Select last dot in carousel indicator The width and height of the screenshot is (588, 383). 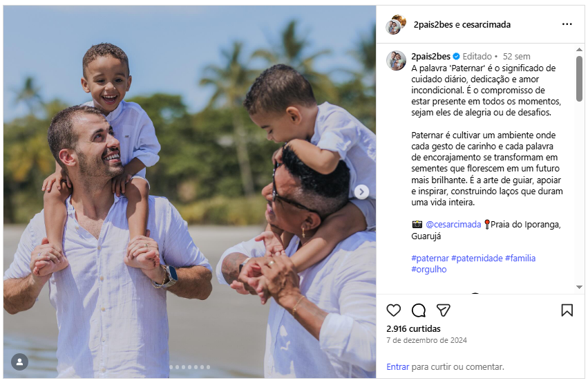pyautogui.click(x=208, y=367)
